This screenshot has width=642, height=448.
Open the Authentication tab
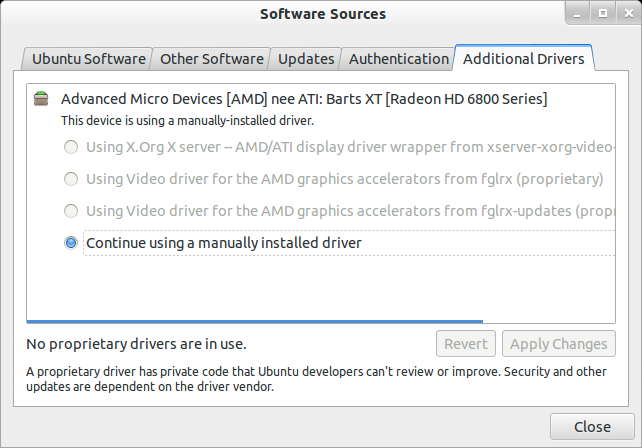coord(399,59)
